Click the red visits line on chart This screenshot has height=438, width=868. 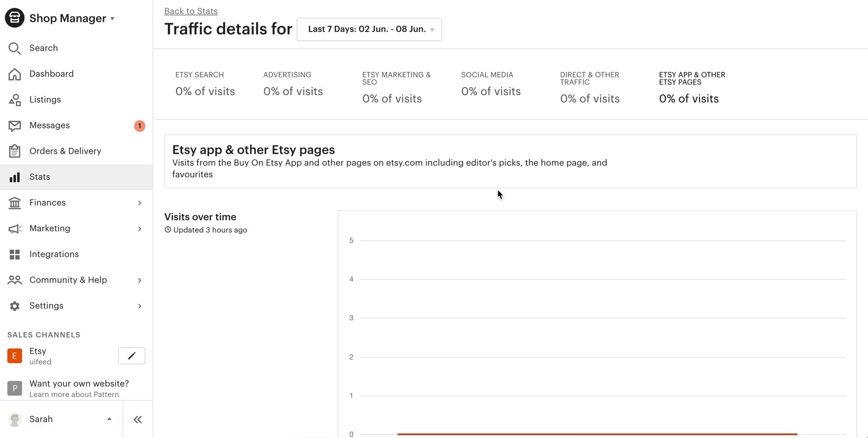coord(597,434)
